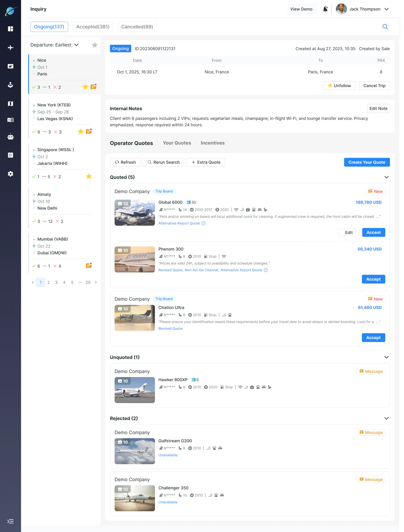Viewport: 404px width, 532px height.
Task: Select the Operator Quotes tab
Action: tap(131, 143)
